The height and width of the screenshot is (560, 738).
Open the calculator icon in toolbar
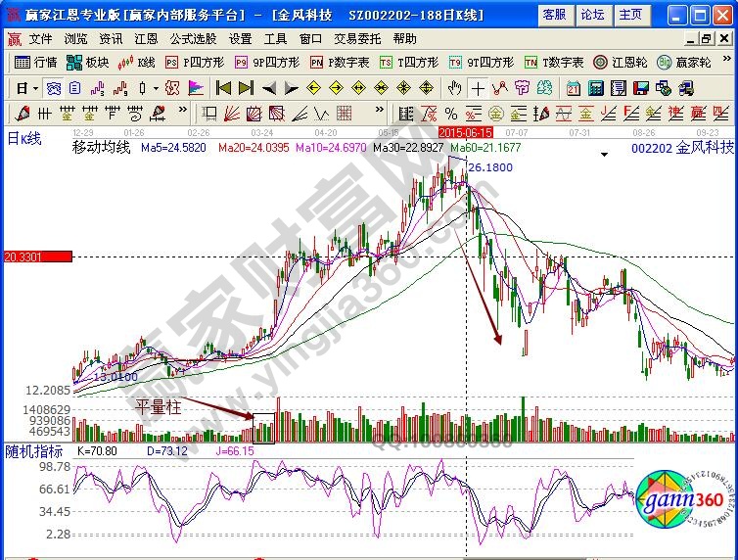[x=595, y=87]
